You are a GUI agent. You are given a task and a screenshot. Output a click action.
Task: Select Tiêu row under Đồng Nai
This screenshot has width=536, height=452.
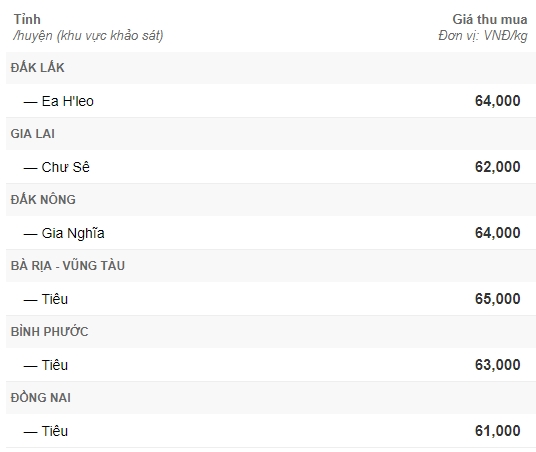click(271, 431)
